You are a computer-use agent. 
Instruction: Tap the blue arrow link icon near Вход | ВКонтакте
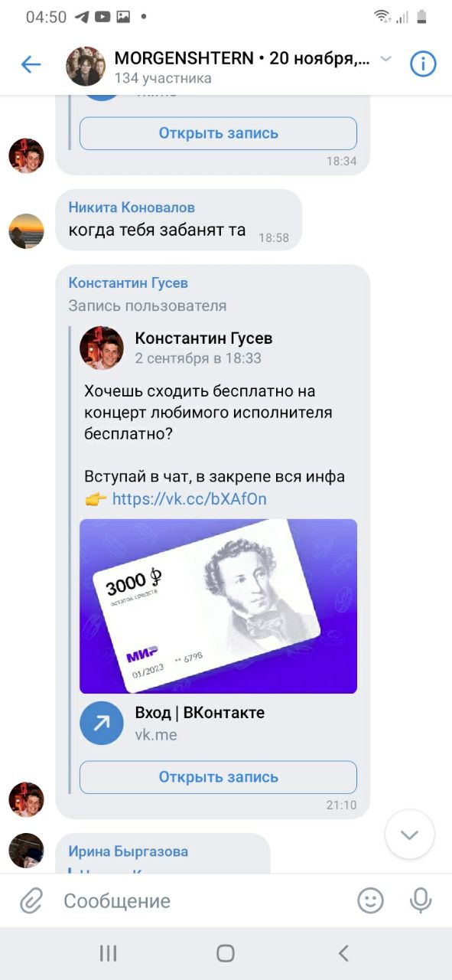click(x=102, y=723)
